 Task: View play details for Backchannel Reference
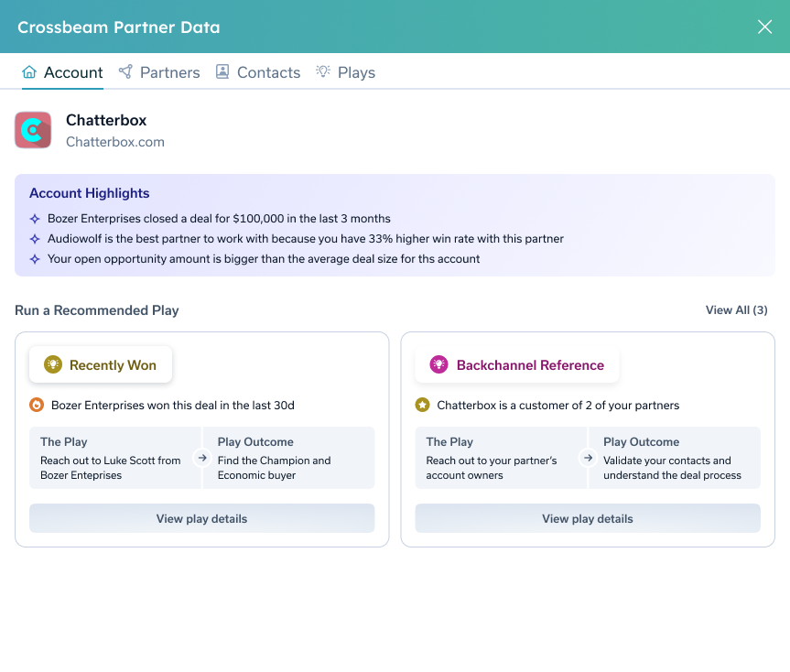[588, 518]
